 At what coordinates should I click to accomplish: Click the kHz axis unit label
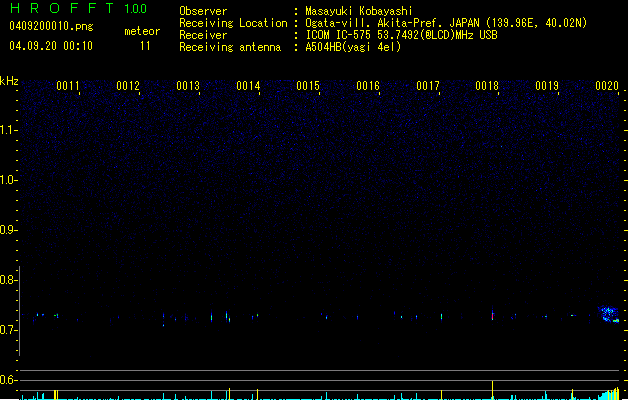(x=9, y=81)
